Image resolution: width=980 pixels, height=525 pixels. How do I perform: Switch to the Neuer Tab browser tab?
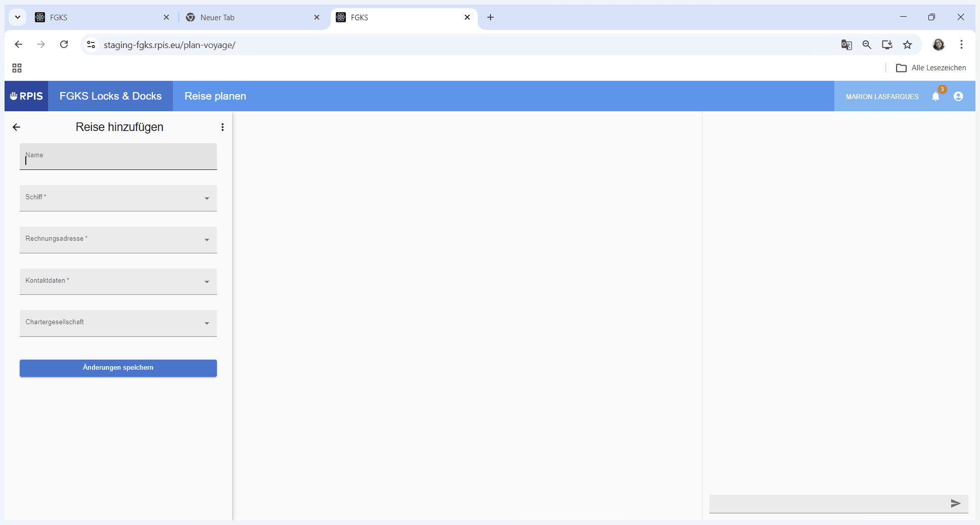(x=253, y=17)
